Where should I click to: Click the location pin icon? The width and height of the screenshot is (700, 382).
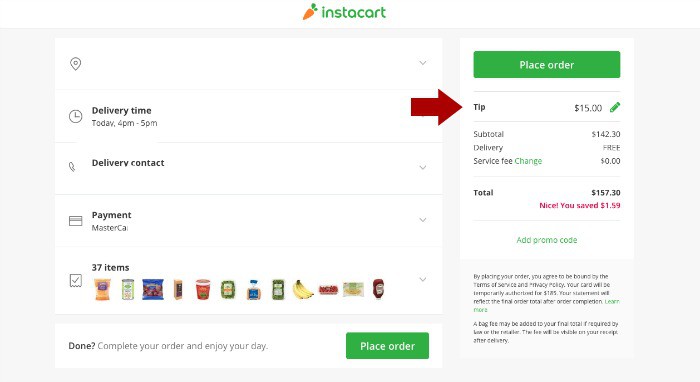75,64
